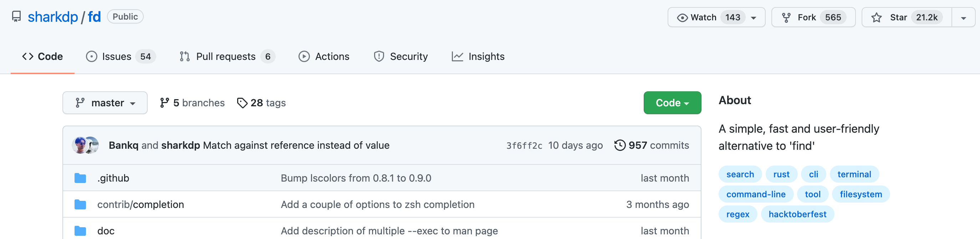Expand the Watch notifications dropdown arrow
Screen dimensions: 980x239
tap(753, 18)
